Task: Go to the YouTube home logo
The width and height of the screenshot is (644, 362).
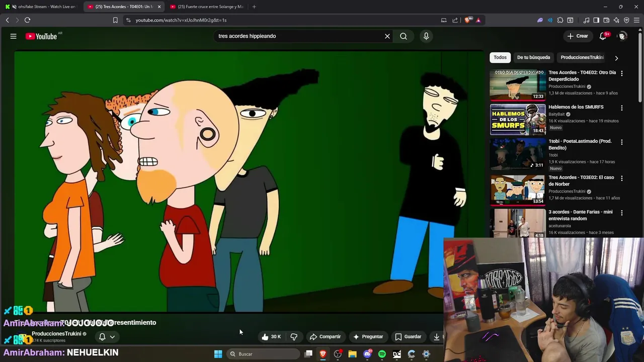Action: coord(41,36)
